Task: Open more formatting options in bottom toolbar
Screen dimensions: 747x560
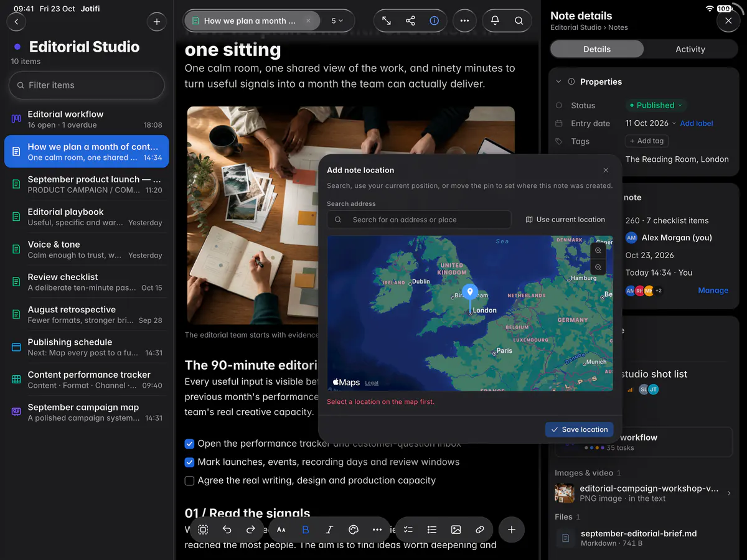Action: (377, 530)
